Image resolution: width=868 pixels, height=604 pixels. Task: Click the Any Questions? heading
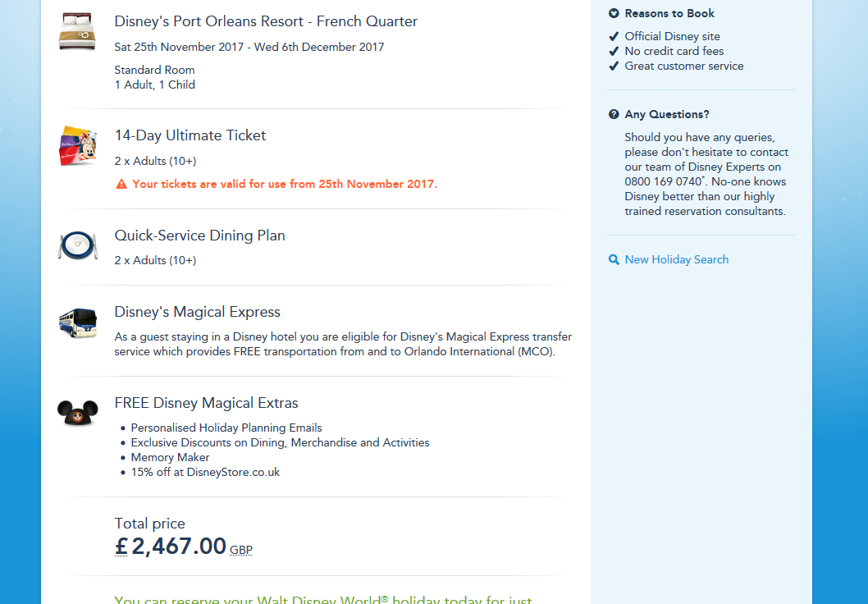coord(666,114)
